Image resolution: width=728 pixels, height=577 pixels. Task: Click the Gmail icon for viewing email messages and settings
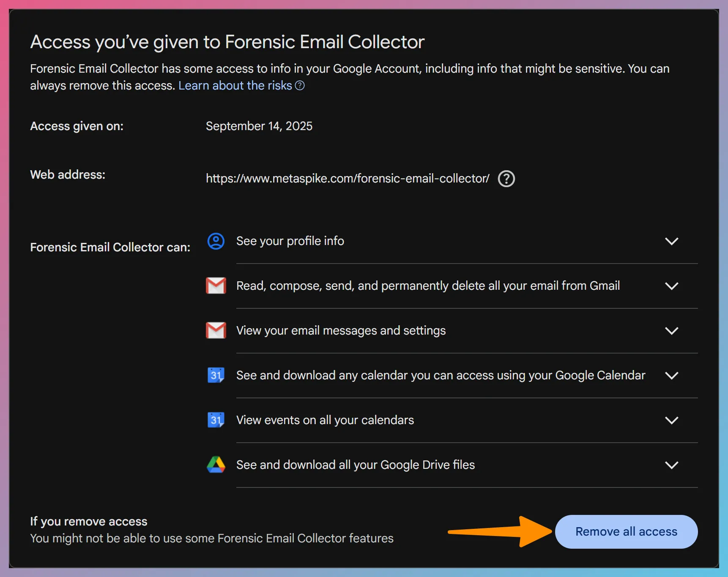(x=216, y=330)
